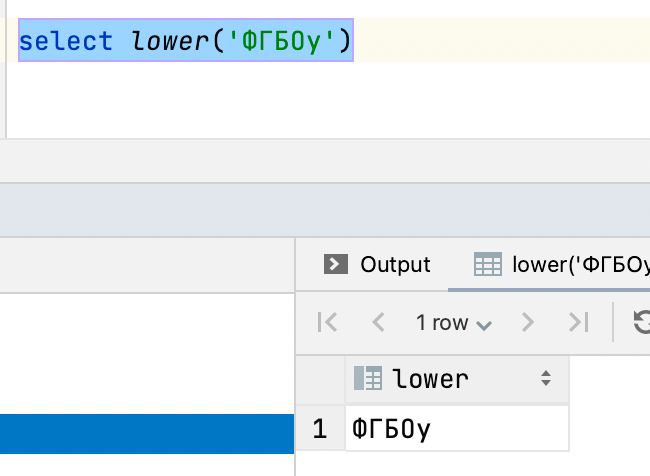This screenshot has height=476, width=650.
Task: Reload the result set
Action: (642, 322)
